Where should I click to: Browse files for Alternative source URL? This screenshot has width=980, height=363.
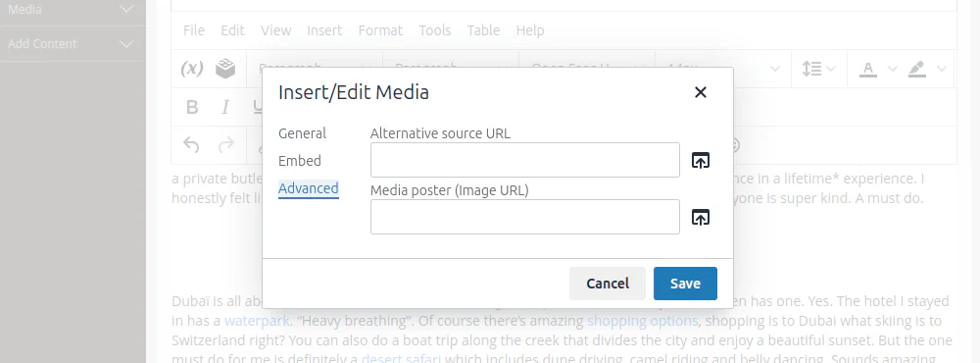pyautogui.click(x=700, y=161)
